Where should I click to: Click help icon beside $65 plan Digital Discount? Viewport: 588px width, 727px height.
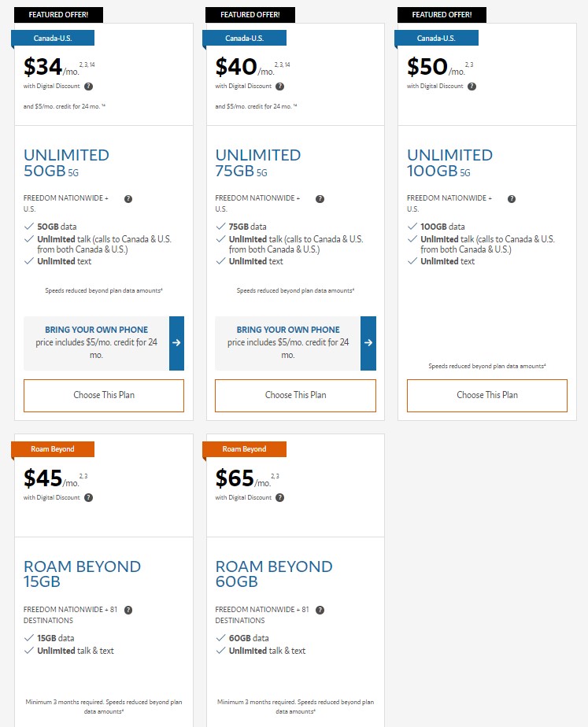280,497
